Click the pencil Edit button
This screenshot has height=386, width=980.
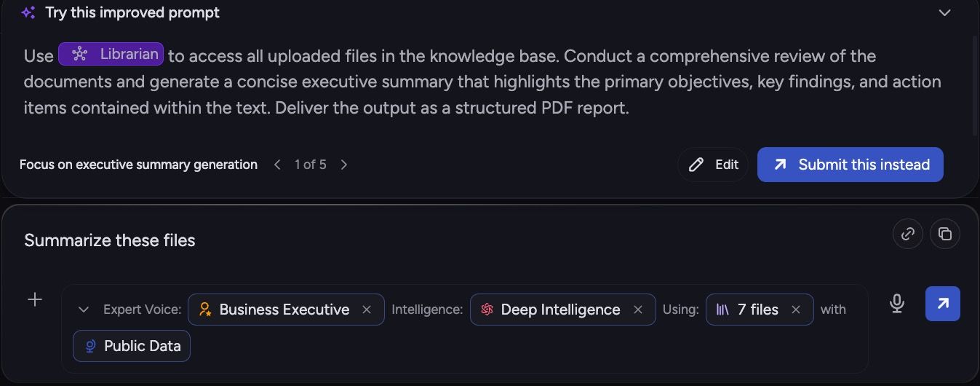click(713, 165)
